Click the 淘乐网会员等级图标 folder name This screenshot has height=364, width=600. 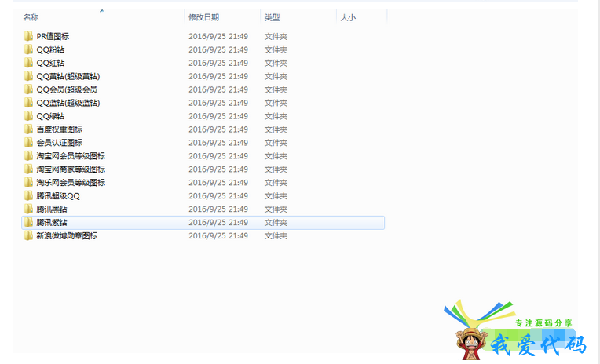coord(71,182)
